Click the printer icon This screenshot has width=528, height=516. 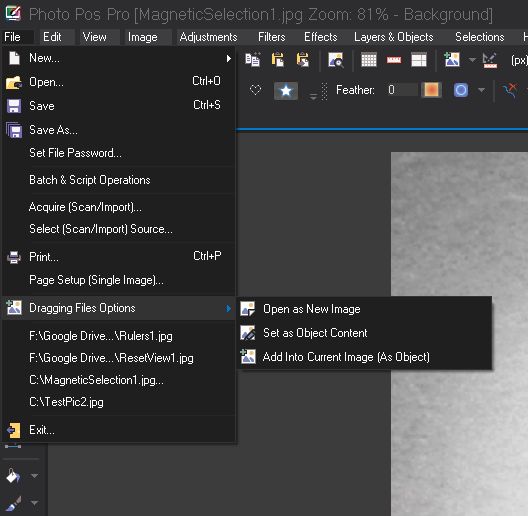tap(14, 257)
